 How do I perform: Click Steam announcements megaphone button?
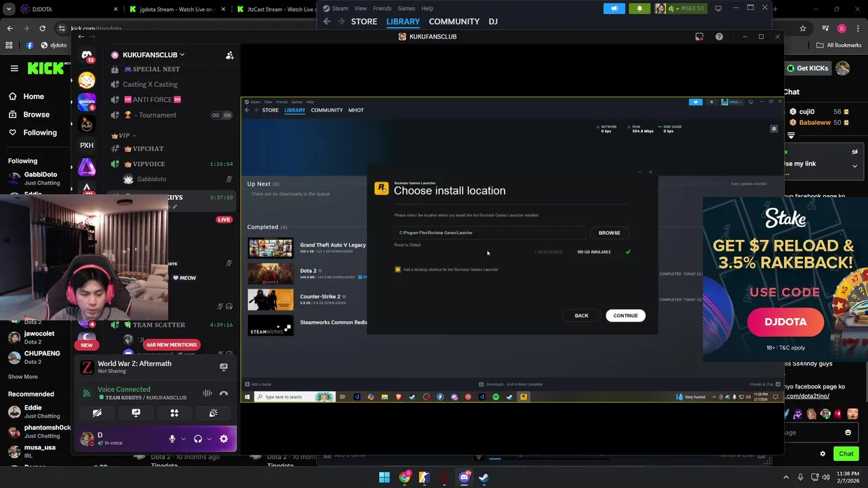[x=614, y=8]
